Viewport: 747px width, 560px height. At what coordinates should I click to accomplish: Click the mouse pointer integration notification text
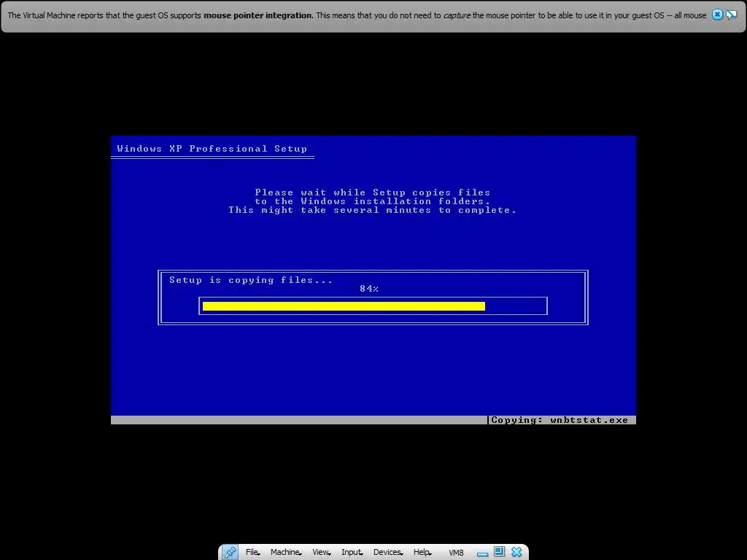point(357,15)
